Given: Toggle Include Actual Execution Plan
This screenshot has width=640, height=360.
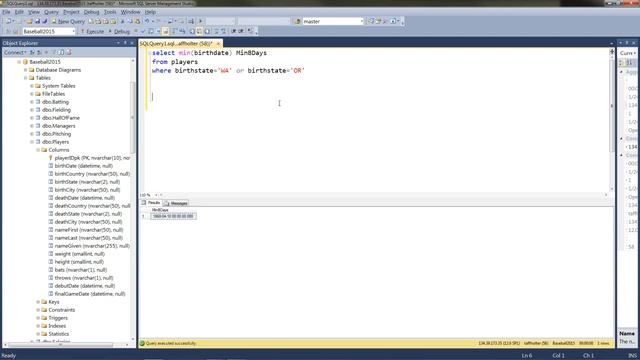Looking at the screenshot, I should (174, 31).
